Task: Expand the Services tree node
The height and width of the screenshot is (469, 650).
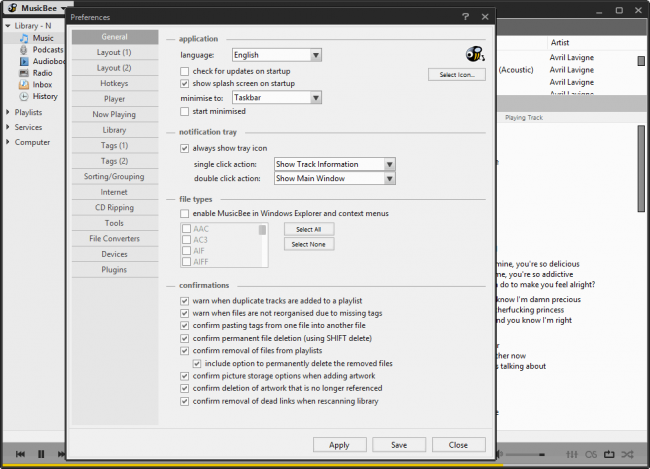Action: coord(8,127)
